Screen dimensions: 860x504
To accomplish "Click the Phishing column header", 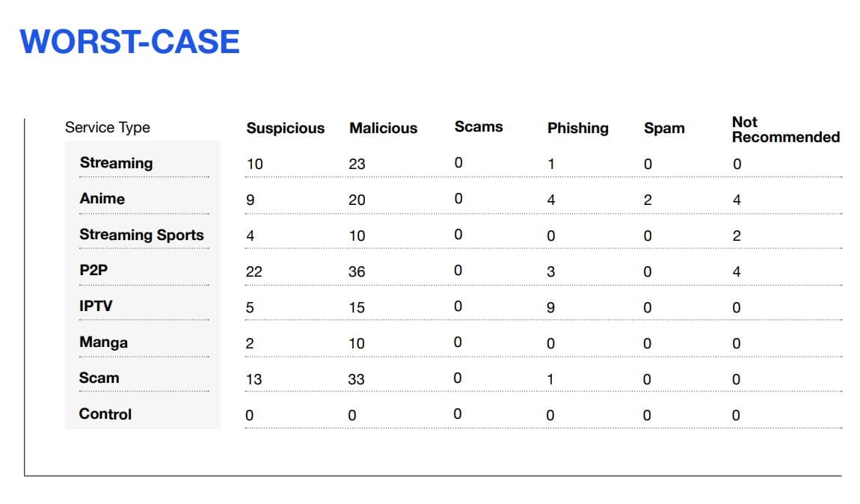I will pos(577,129).
